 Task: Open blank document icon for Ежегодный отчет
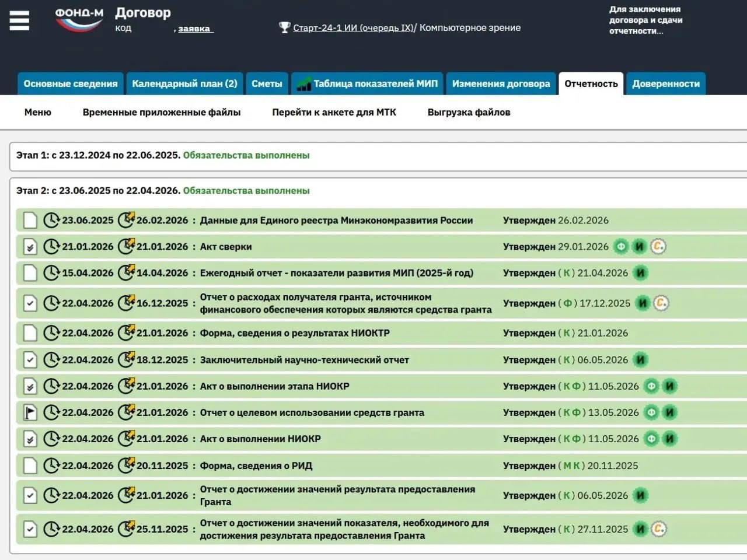pyautogui.click(x=30, y=273)
